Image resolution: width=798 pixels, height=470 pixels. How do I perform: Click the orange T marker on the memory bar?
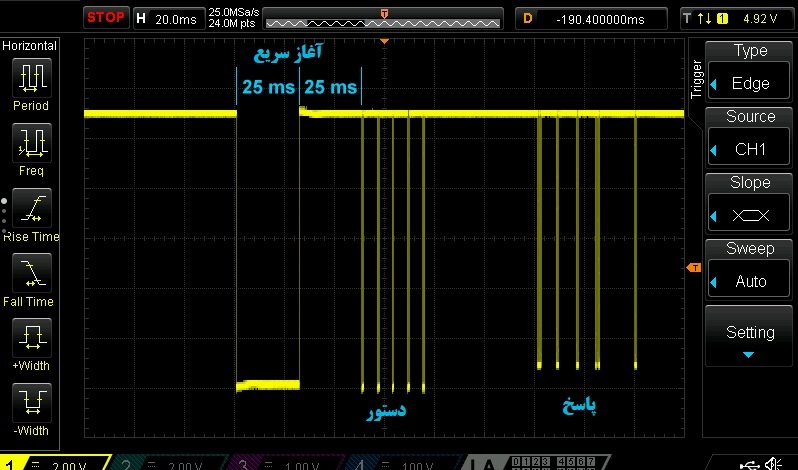(x=384, y=14)
